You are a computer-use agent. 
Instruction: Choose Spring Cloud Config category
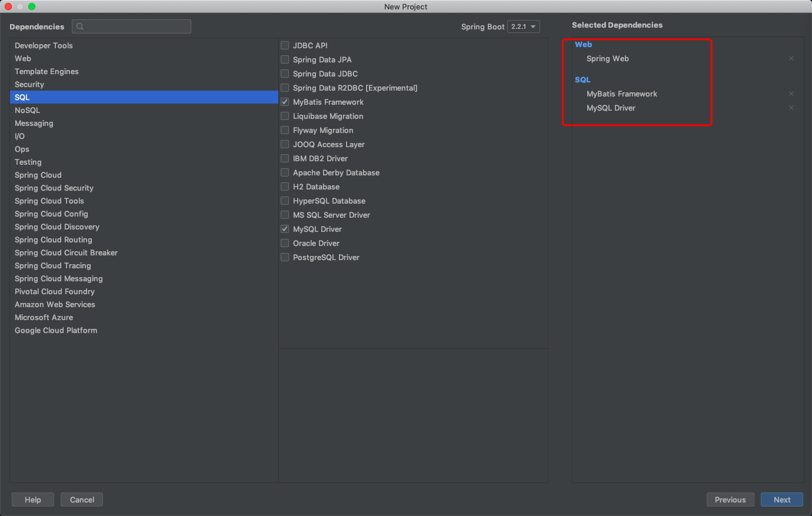(x=144, y=214)
